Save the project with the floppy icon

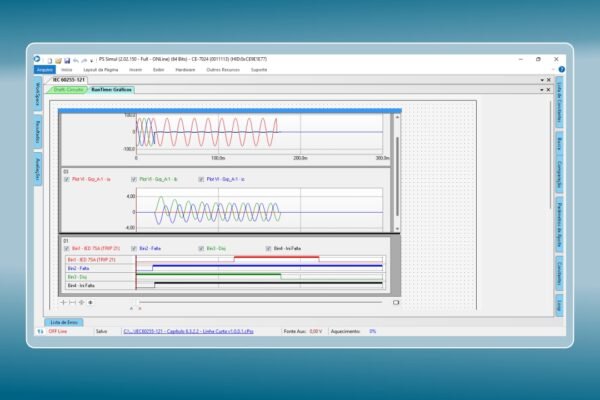67,60
